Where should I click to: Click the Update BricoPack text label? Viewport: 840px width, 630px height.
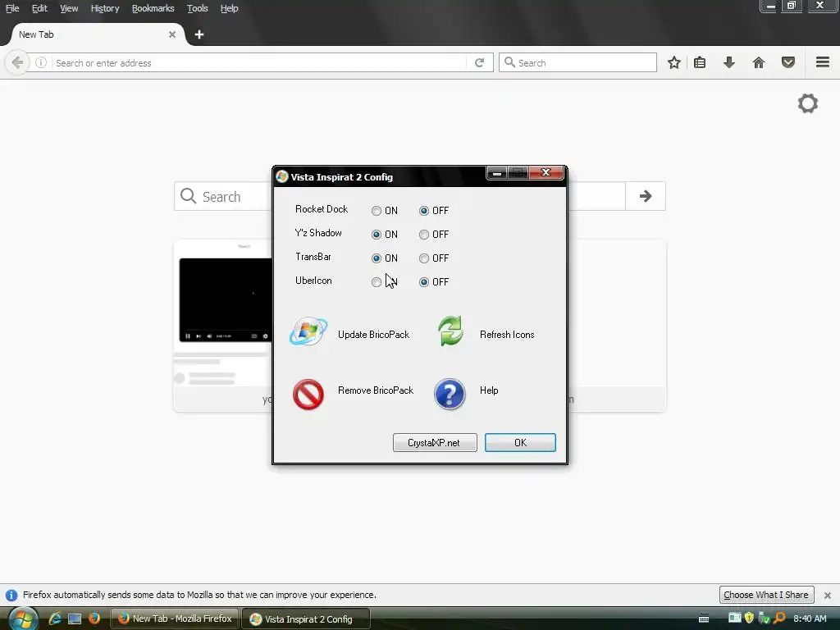(373, 335)
